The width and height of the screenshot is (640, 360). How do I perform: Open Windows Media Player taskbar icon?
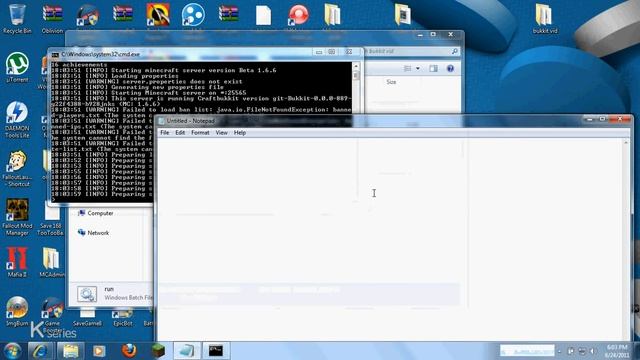point(99,351)
